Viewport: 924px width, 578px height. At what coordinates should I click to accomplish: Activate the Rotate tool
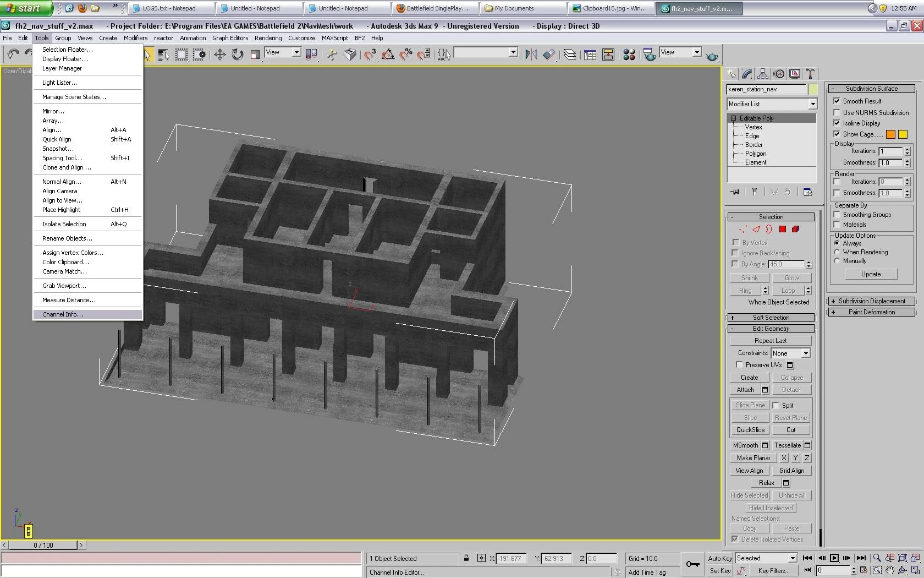pos(238,54)
